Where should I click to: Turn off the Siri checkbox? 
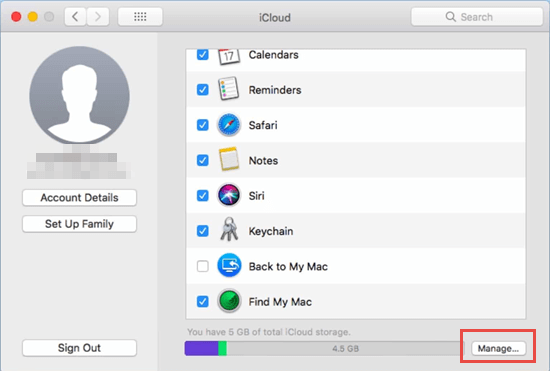(202, 195)
